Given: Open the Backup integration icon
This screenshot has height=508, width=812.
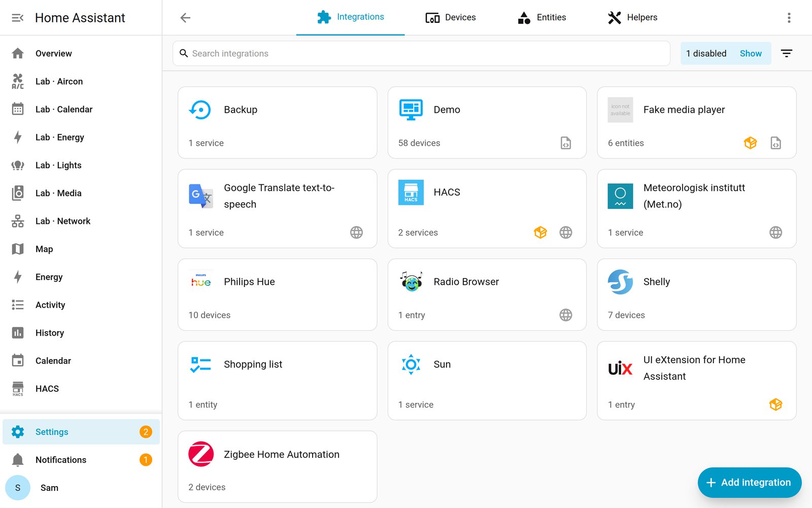Looking at the screenshot, I should point(200,110).
